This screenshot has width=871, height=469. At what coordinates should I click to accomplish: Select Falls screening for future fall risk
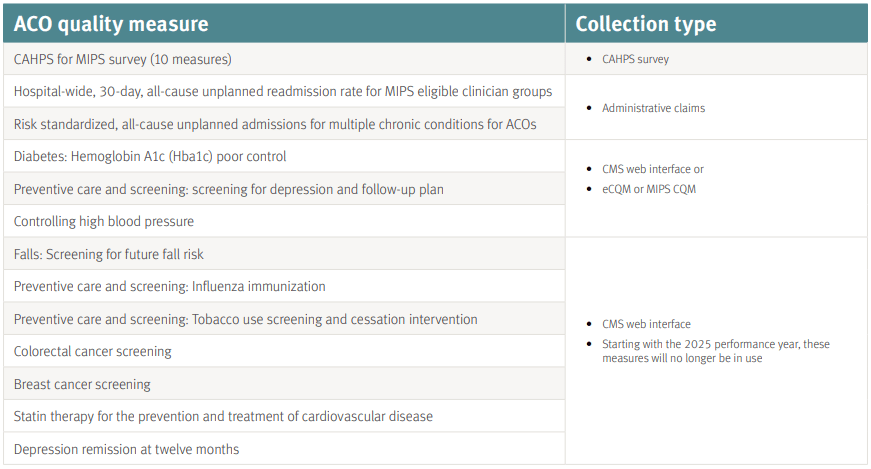click(284, 254)
